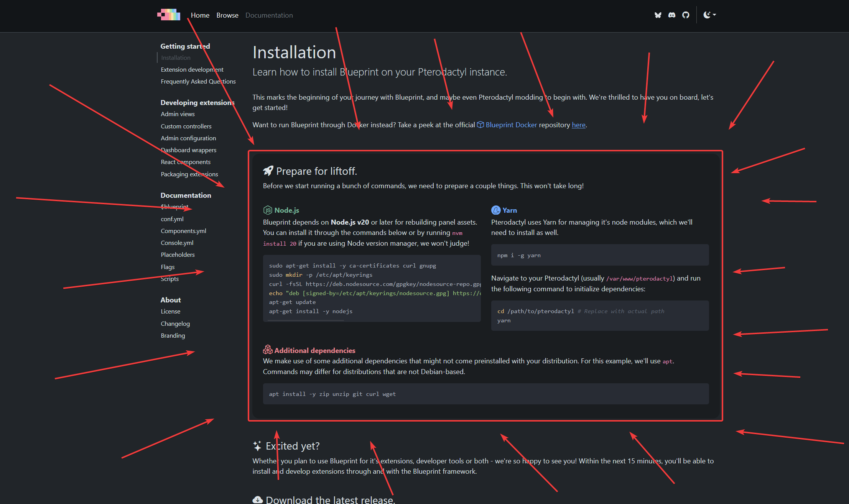This screenshot has height=504, width=849.
Task: Click the 'Developing extensions' sidebar heading
Action: [197, 102]
